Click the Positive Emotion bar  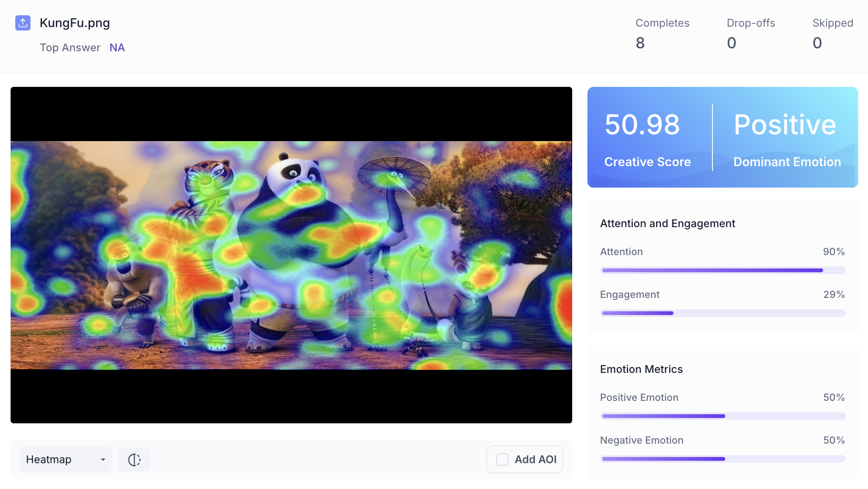(722, 416)
